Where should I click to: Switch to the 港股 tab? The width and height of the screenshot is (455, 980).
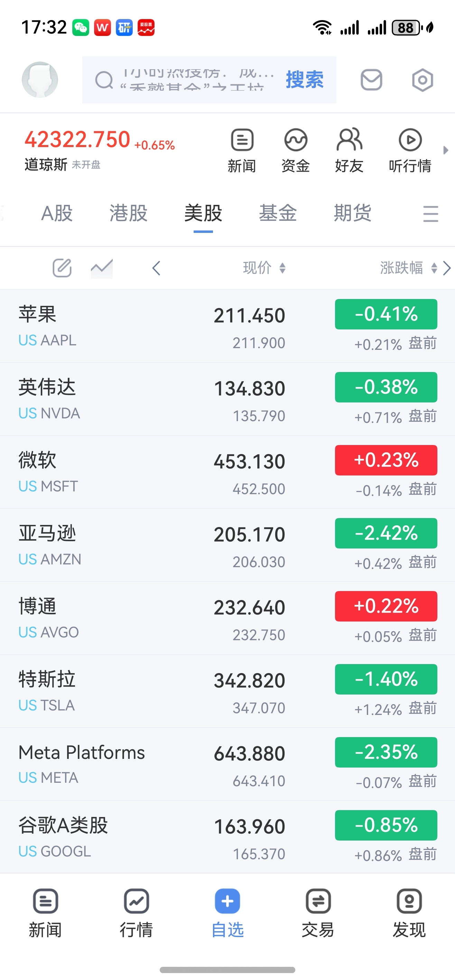coord(129,213)
